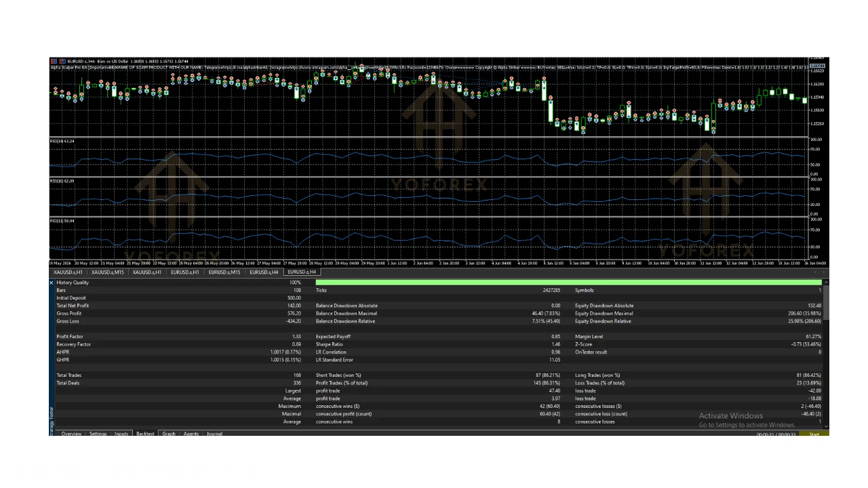The height and width of the screenshot is (488, 868).
Task: Select the Sharpe Ratio value 1.46
Action: [x=555, y=344]
